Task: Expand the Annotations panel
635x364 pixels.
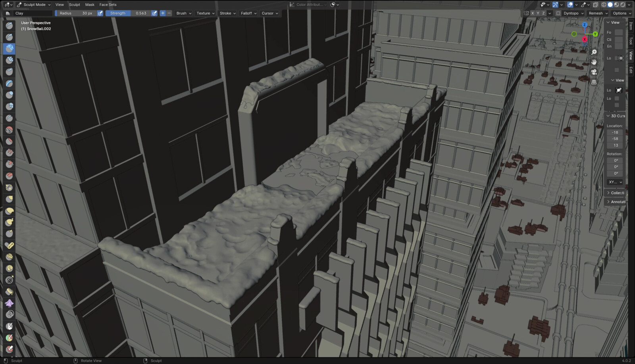Action: 615,202
